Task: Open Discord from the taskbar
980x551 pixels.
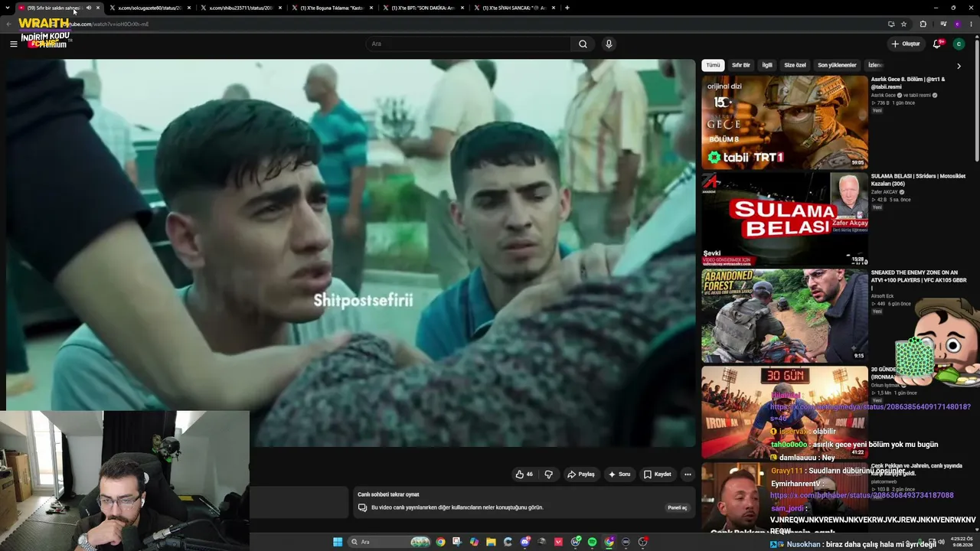Action: (525, 542)
